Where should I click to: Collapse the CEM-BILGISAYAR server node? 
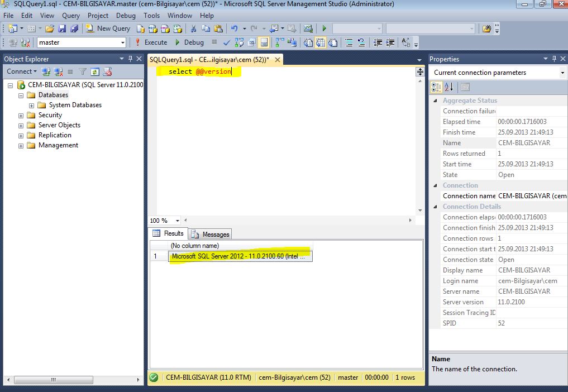point(10,85)
